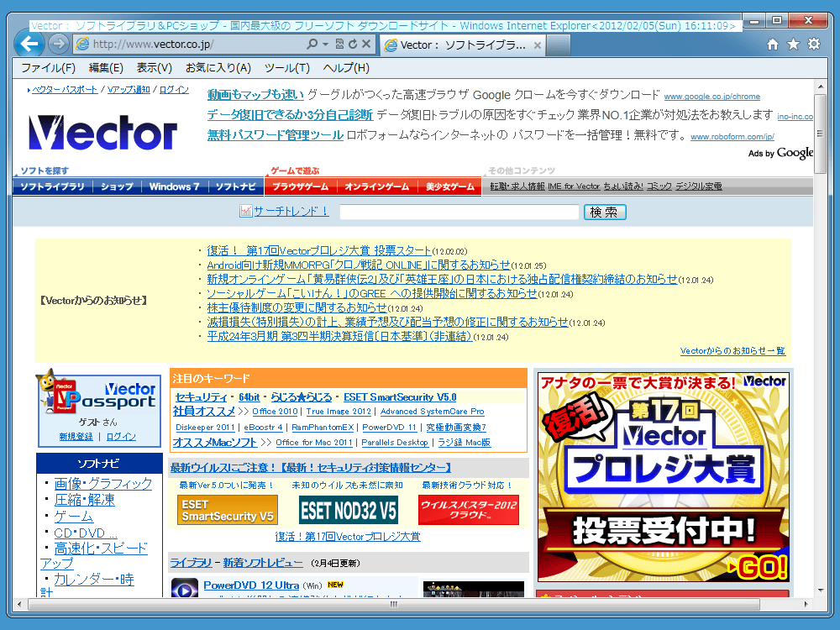
Task: Open the Home icon in IE toolbar
Action: (773, 45)
